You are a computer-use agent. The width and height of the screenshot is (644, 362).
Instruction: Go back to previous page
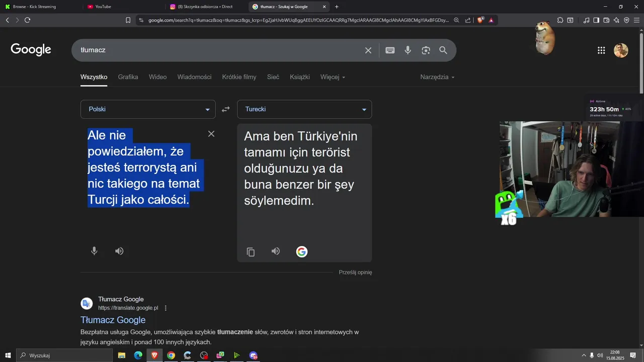coord(7,20)
